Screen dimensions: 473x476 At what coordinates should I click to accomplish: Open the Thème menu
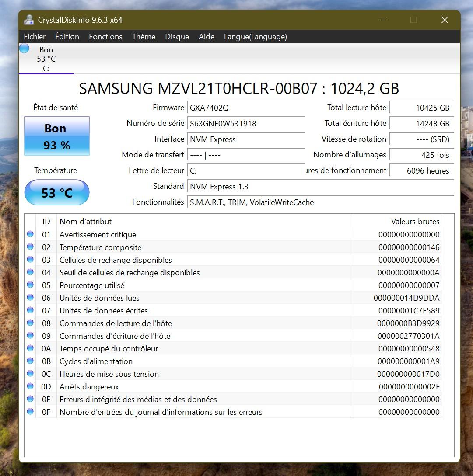tap(144, 37)
